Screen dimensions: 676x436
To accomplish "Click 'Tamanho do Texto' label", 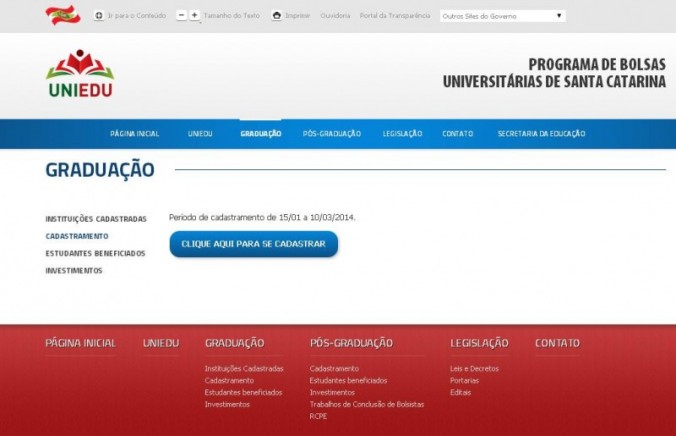I will pos(232,16).
